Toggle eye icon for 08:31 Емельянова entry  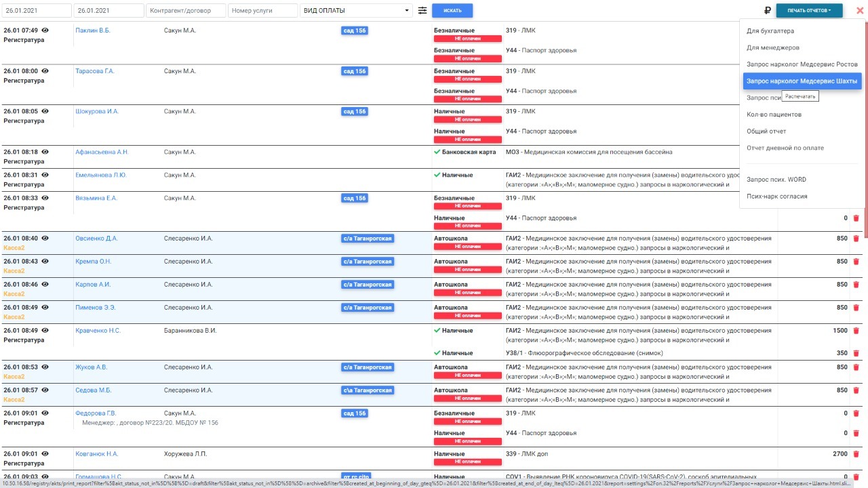tap(45, 175)
